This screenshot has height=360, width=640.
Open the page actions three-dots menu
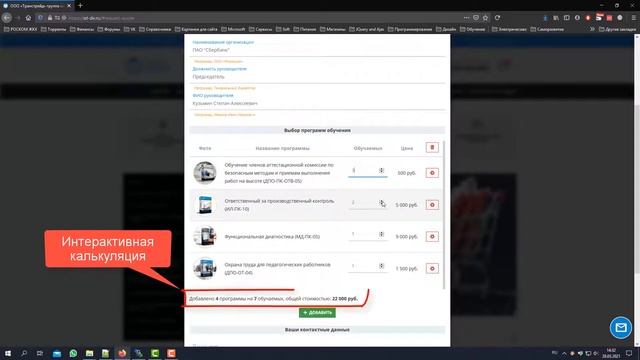point(466,18)
